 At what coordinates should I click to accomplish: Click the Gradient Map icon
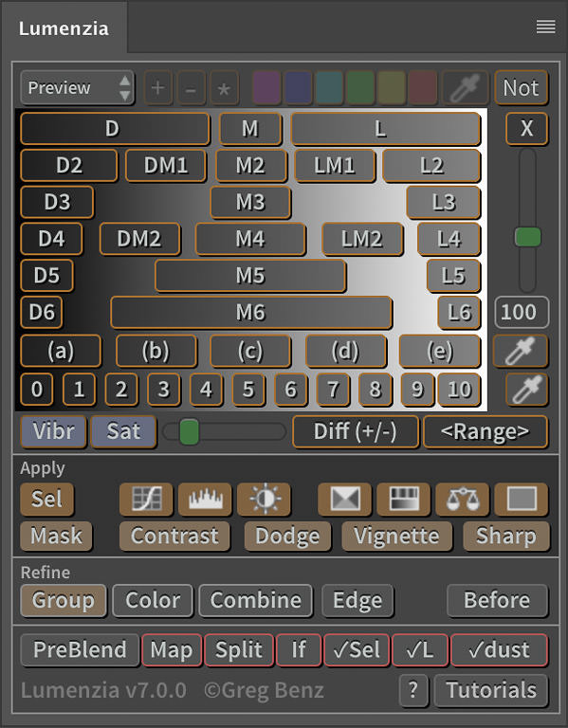pyautogui.click(x=403, y=500)
